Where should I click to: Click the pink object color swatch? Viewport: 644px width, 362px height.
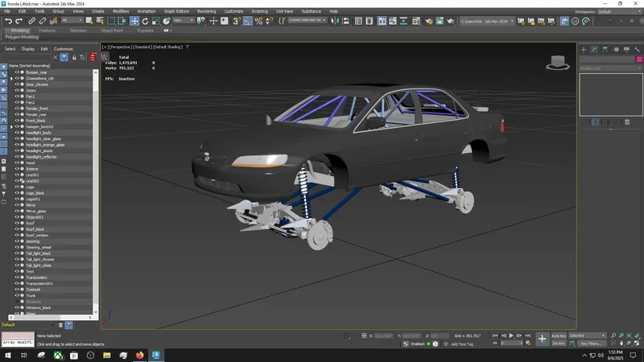(x=639, y=60)
